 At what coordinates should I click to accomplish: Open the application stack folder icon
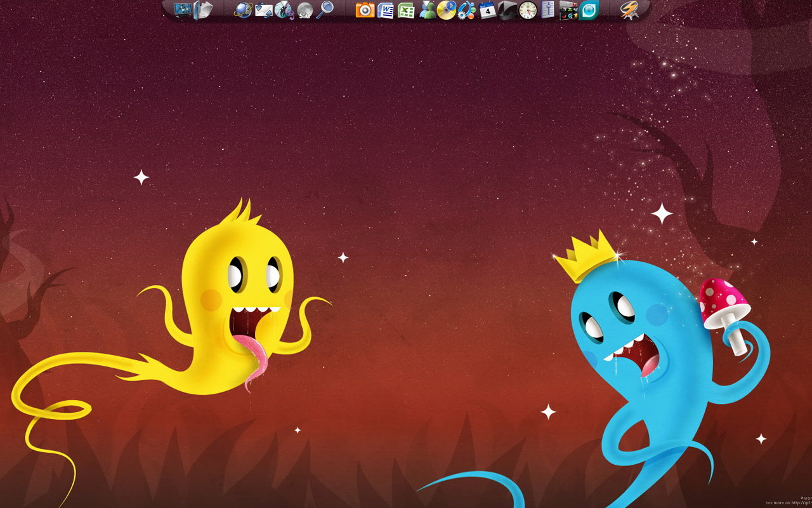pos(568,10)
